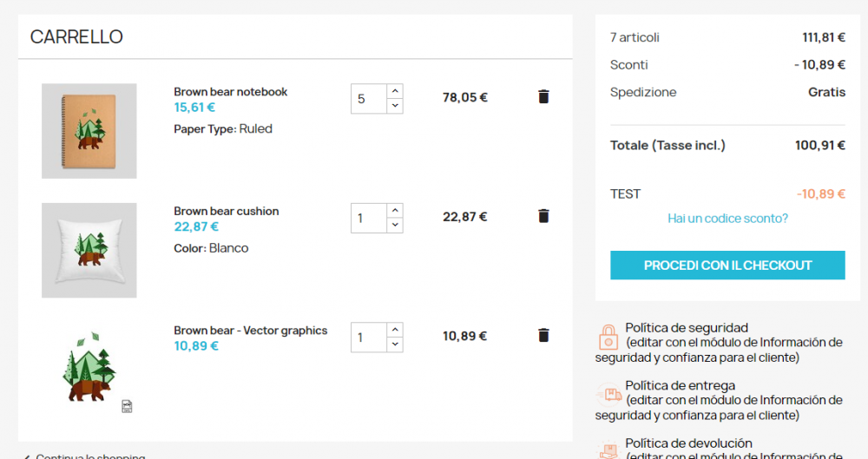Trash the Brown bear Vector graphics item

click(543, 335)
